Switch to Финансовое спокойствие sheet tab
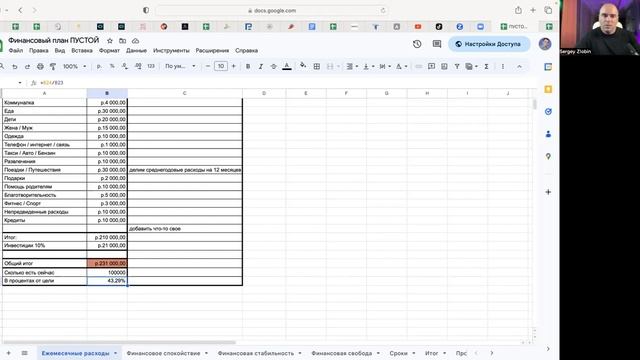Screen dimensions: 640x360 pos(163,353)
